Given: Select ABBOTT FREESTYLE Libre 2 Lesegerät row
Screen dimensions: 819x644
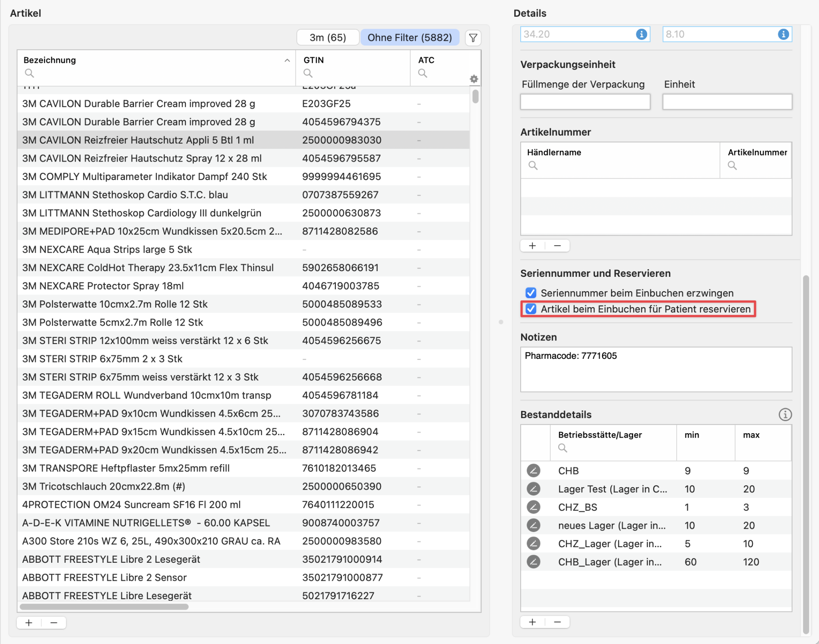Looking at the screenshot, I should point(244,559).
